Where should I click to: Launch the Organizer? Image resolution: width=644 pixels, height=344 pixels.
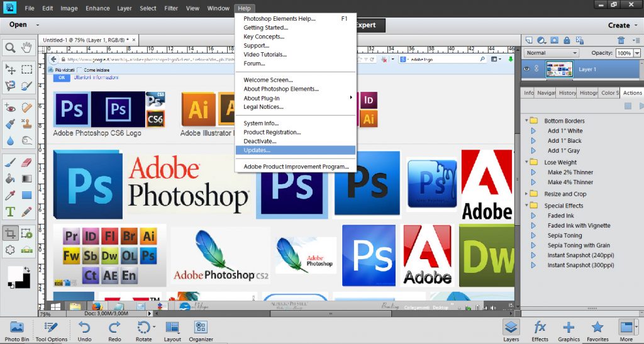coord(201,331)
